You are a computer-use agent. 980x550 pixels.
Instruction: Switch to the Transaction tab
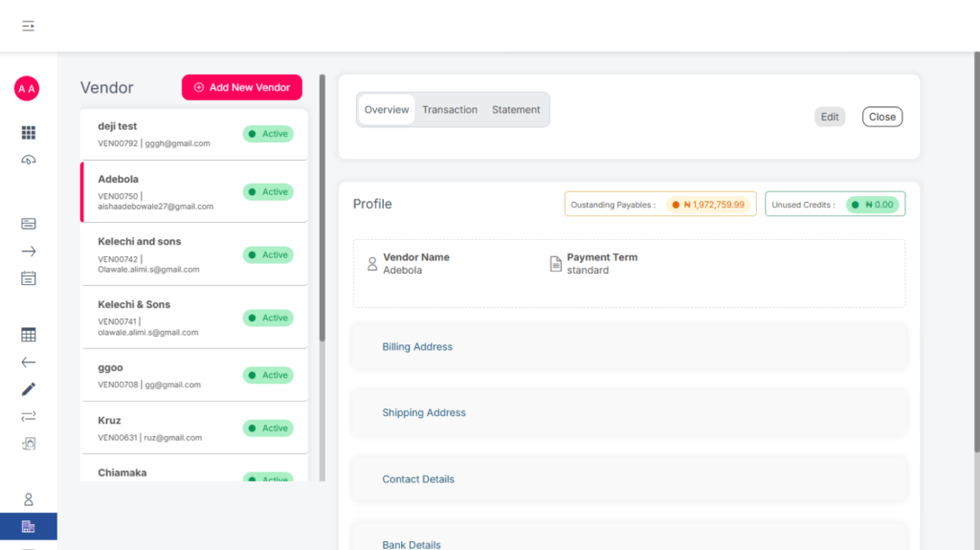click(450, 110)
